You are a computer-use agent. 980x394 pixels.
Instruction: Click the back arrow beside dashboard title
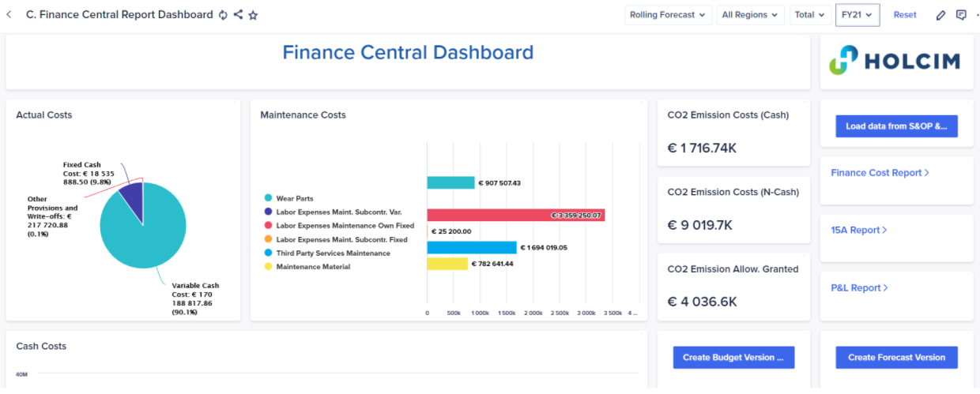tap(9, 15)
